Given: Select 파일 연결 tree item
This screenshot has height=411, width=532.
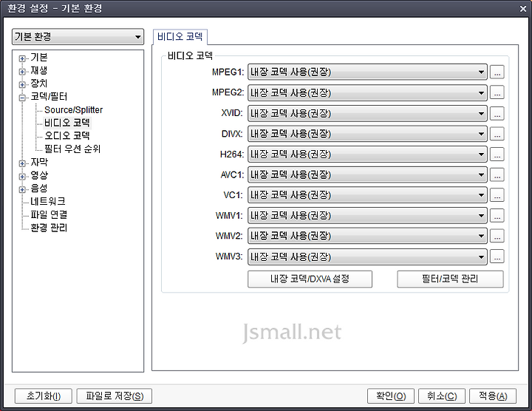Looking at the screenshot, I should click(x=49, y=214).
